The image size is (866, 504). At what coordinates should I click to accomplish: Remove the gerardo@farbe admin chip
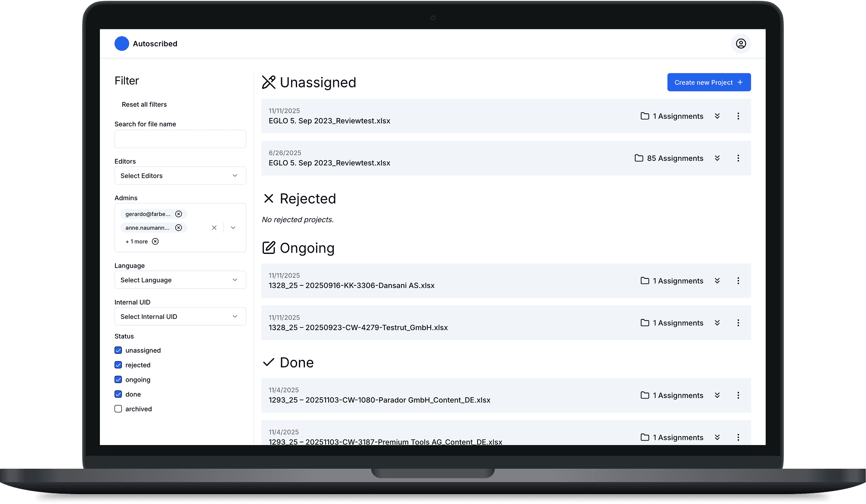pos(178,213)
